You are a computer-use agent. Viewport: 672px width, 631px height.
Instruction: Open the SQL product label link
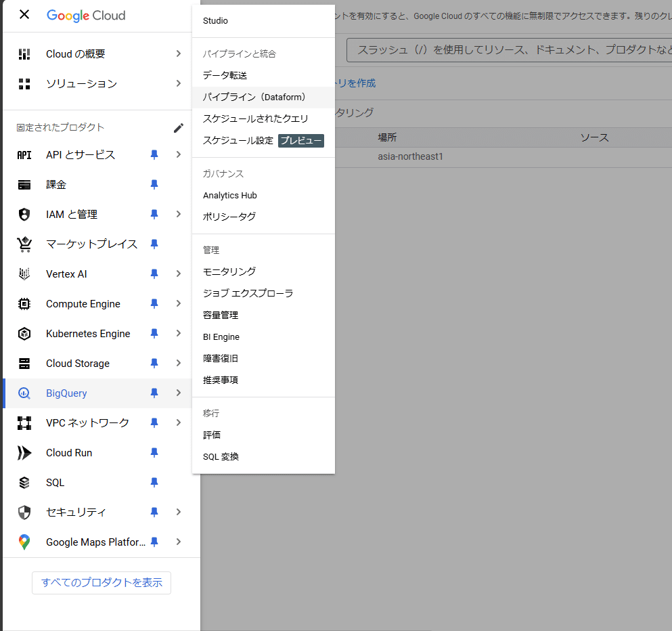pos(55,483)
